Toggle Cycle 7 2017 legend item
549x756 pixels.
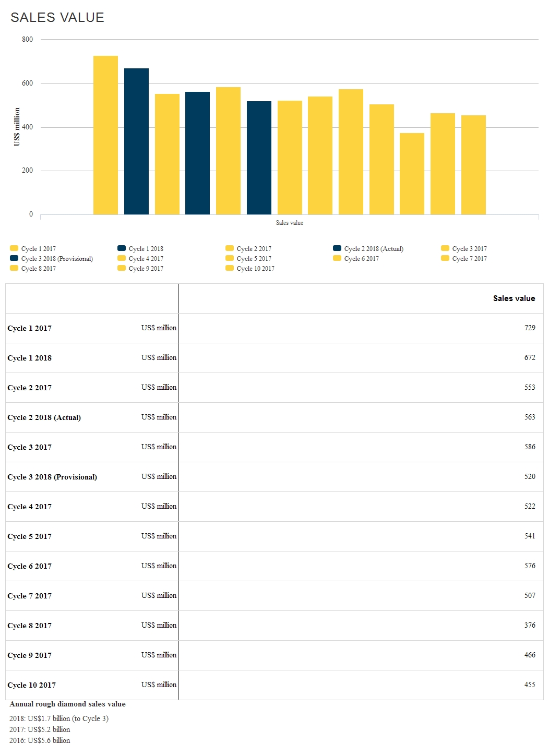pyautogui.click(x=464, y=259)
